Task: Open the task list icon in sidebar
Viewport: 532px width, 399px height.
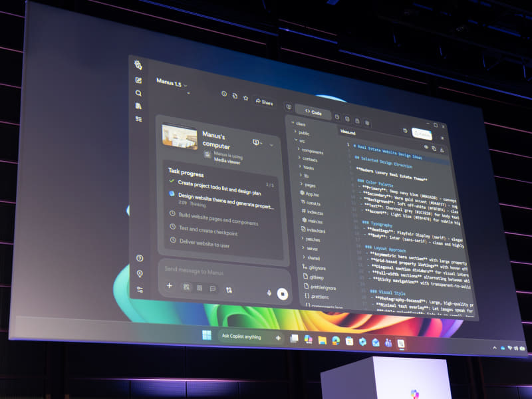Action: (139, 119)
